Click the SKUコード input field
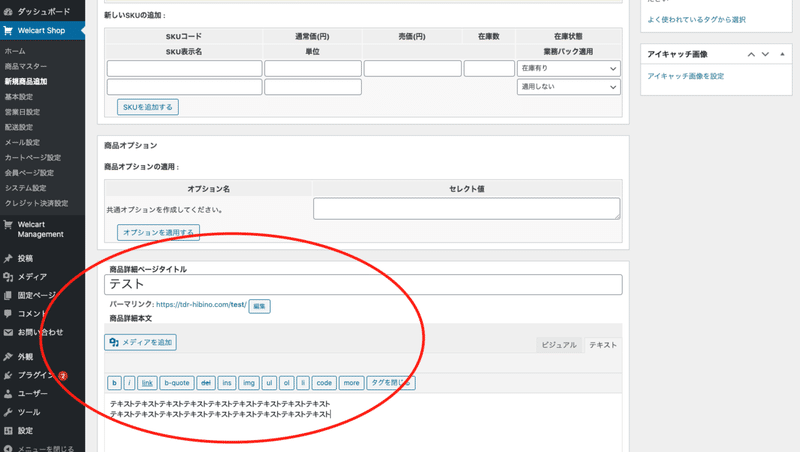This screenshot has width=800, height=452. coord(184,68)
